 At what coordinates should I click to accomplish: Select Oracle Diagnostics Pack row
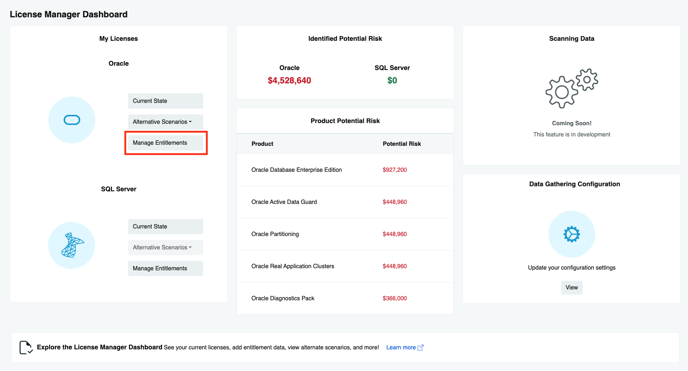pyautogui.click(x=345, y=298)
